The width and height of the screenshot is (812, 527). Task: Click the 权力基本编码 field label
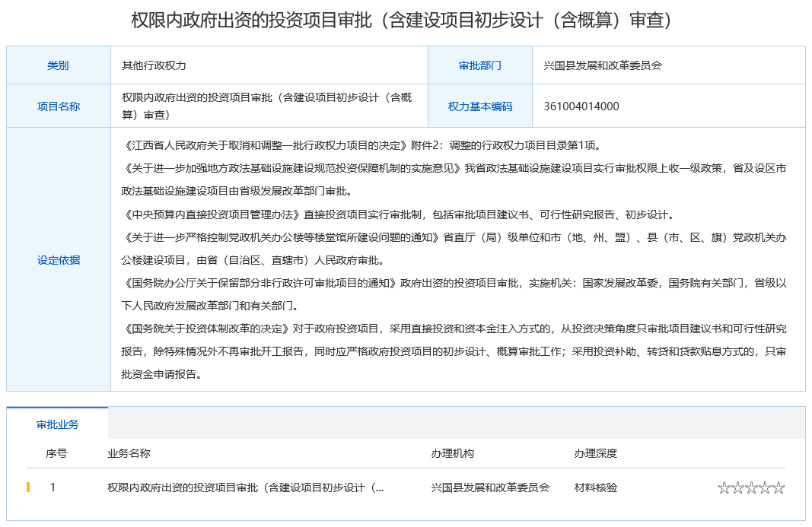(480, 106)
